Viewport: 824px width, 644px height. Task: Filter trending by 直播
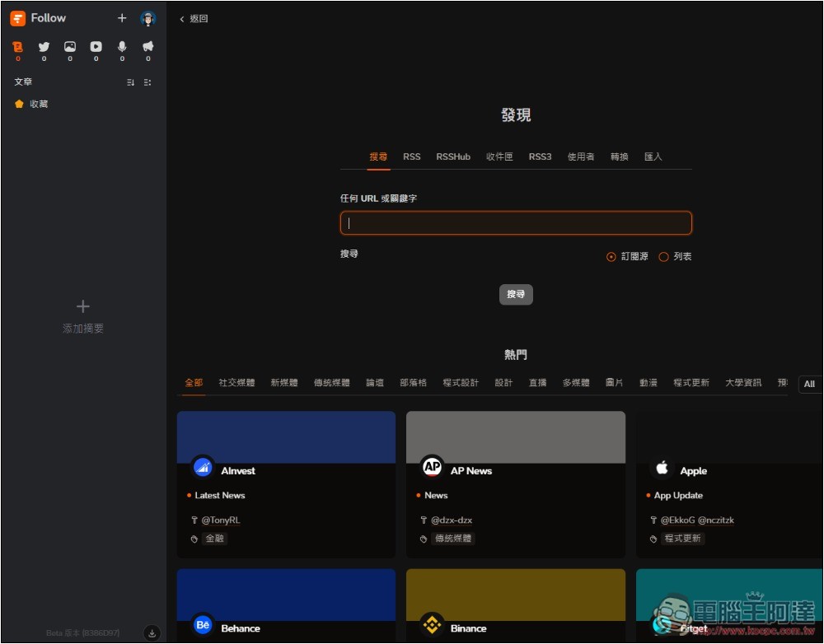coord(537,382)
